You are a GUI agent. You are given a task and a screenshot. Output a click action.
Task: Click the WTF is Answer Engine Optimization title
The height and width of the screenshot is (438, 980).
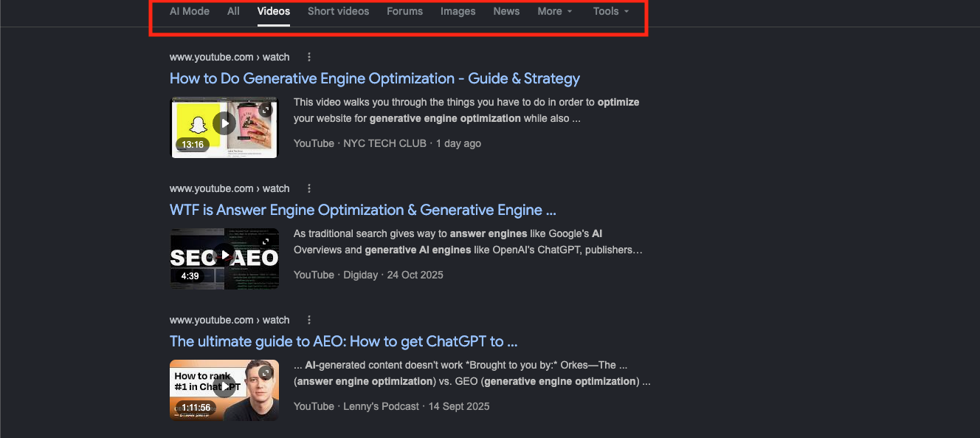click(362, 209)
